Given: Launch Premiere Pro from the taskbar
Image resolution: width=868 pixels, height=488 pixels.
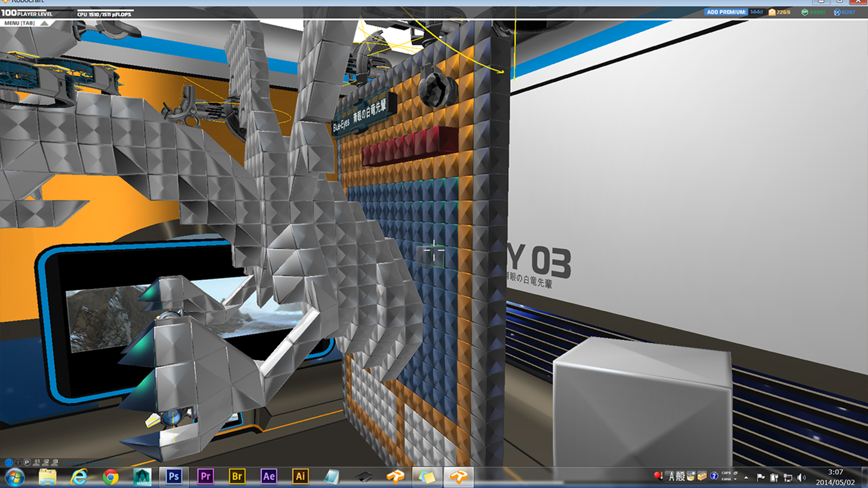Looking at the screenshot, I should pos(206,477).
